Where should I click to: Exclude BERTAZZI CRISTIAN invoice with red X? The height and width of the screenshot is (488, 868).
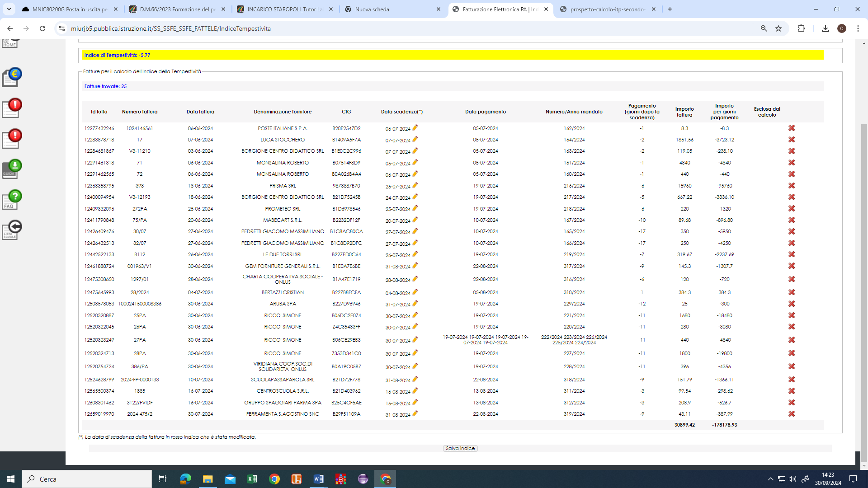point(791,292)
